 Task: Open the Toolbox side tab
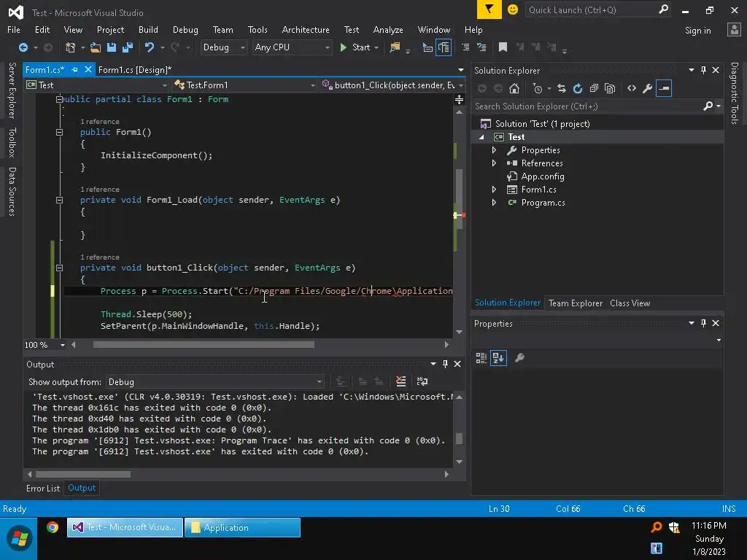coord(12,142)
